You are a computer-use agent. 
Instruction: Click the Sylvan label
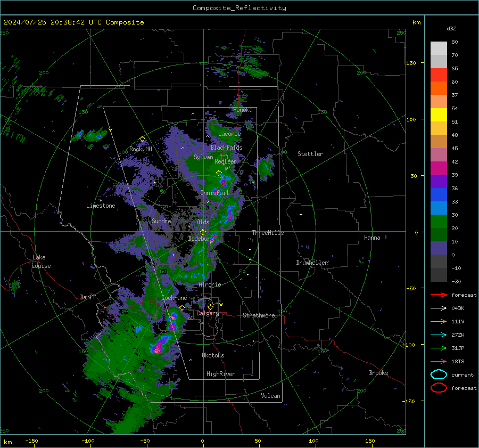pos(203,157)
